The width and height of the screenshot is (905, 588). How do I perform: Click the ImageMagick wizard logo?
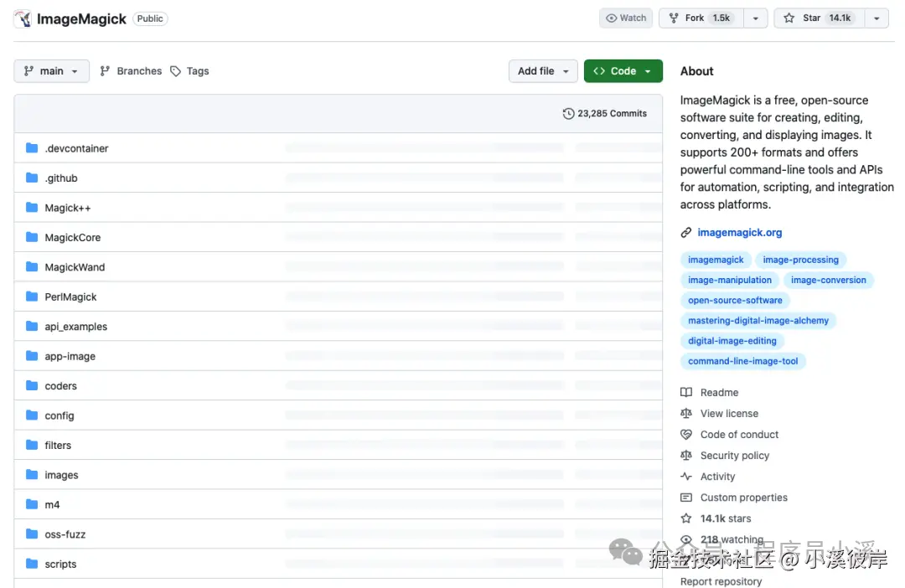(x=23, y=19)
